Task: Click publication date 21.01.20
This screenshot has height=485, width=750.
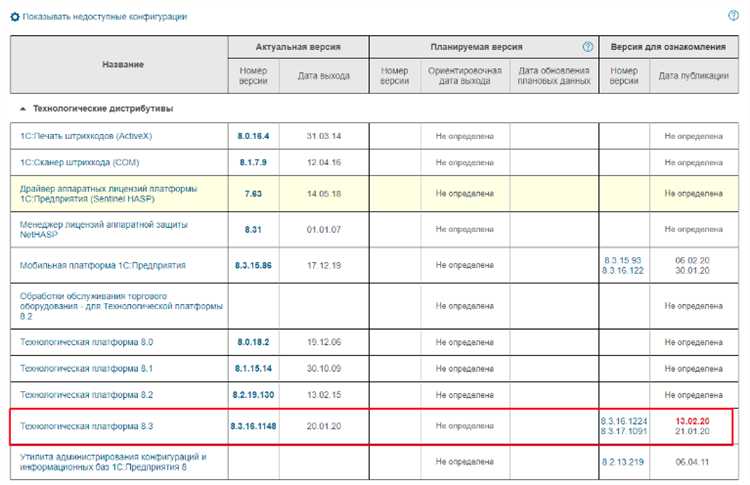Action: point(692,431)
